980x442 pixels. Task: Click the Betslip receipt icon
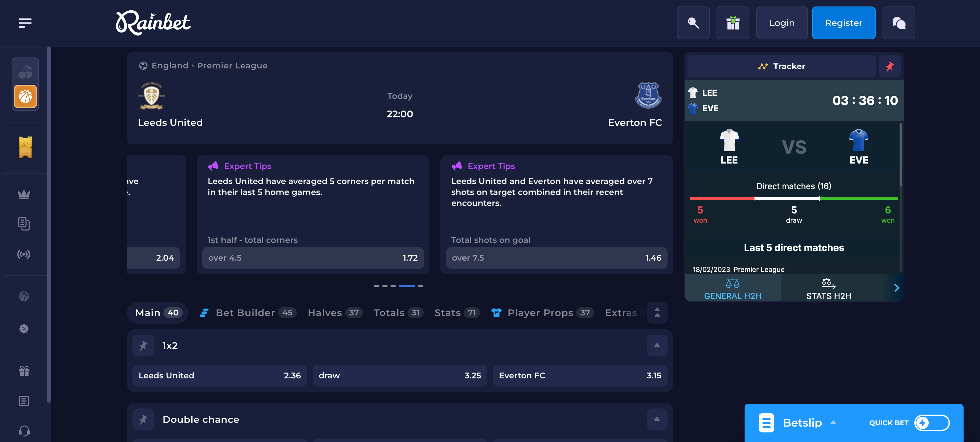pos(766,422)
